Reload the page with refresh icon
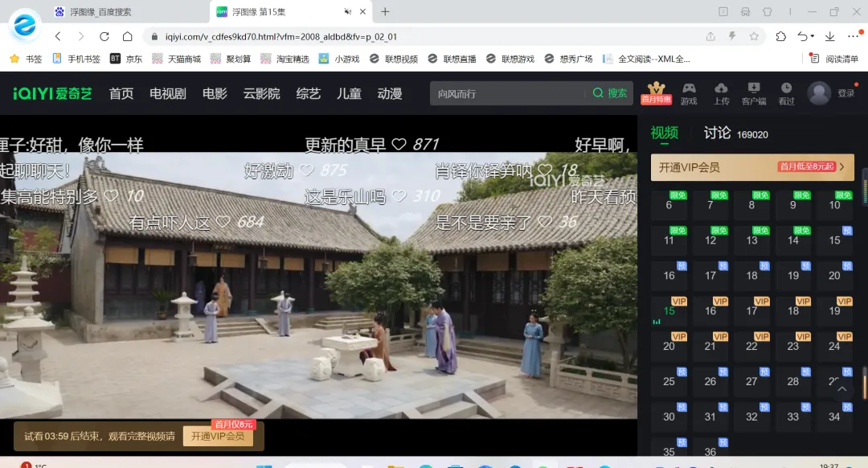The width and height of the screenshot is (868, 468). click(x=104, y=36)
